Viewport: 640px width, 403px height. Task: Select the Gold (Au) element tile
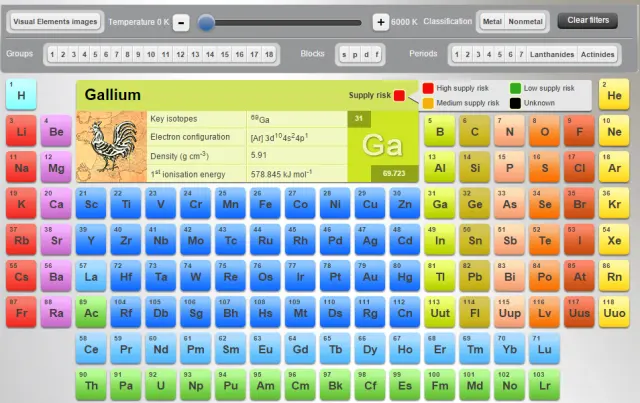point(370,276)
